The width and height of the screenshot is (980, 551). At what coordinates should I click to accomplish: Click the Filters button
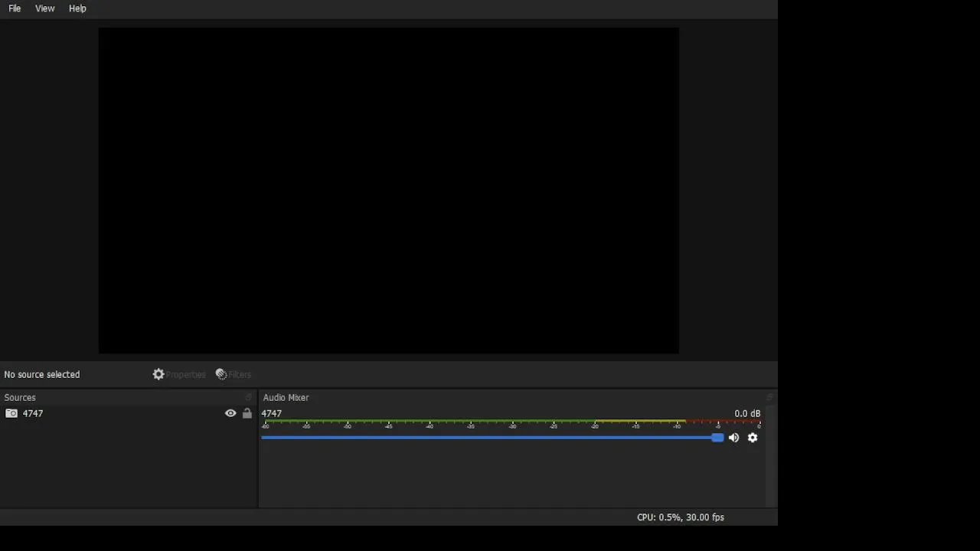click(234, 374)
